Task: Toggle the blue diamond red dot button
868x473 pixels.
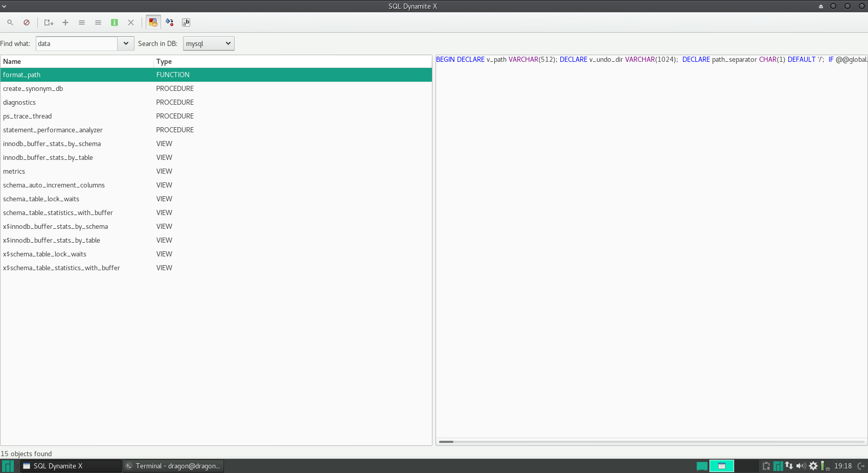Action: coord(170,22)
